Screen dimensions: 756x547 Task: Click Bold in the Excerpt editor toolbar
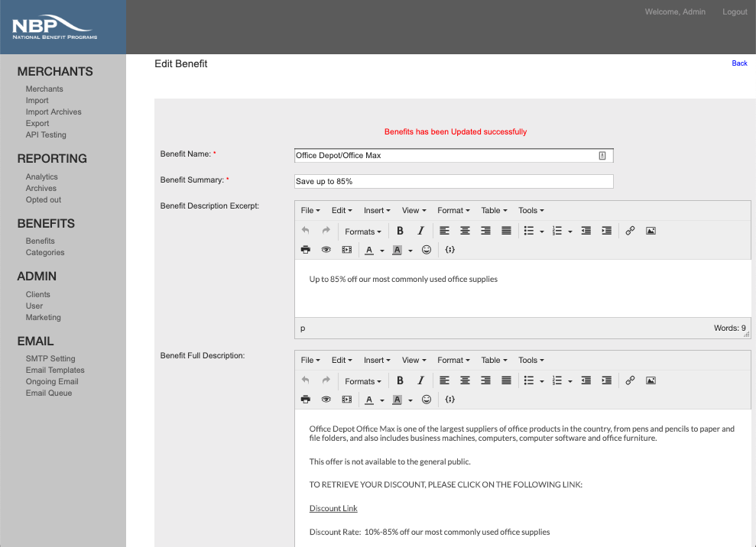tap(400, 231)
